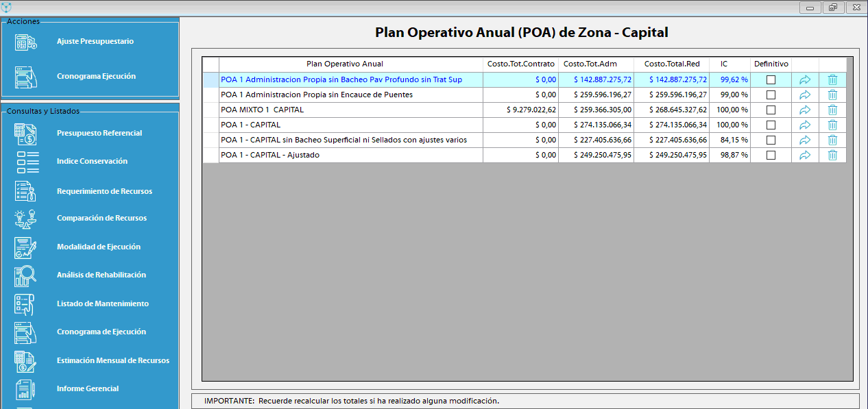Sort by Costo.Tot.Adm column header
Viewport: 868px width, 409px height.
coord(590,64)
